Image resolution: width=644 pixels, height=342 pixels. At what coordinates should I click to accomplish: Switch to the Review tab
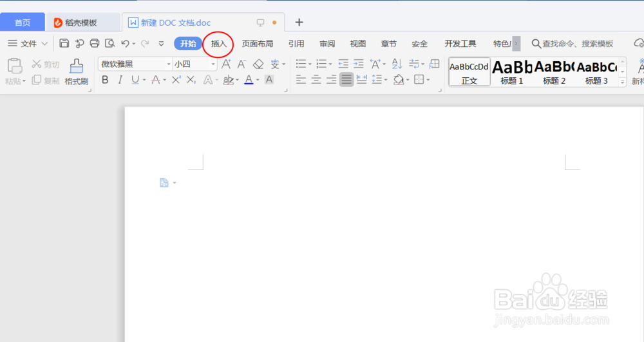[327, 44]
